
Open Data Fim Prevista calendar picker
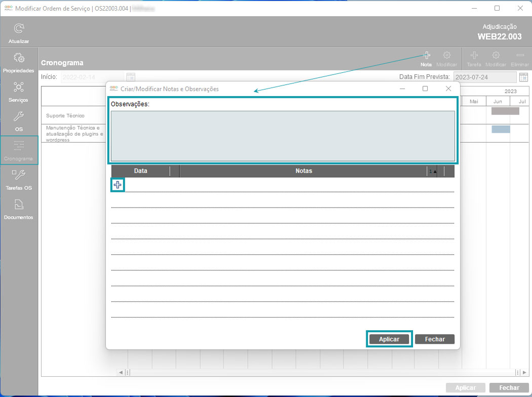click(523, 77)
